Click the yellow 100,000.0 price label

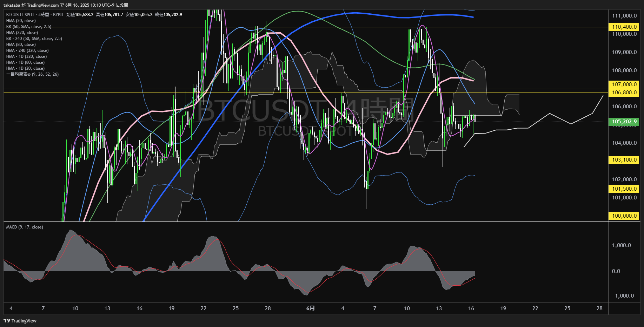(624, 216)
